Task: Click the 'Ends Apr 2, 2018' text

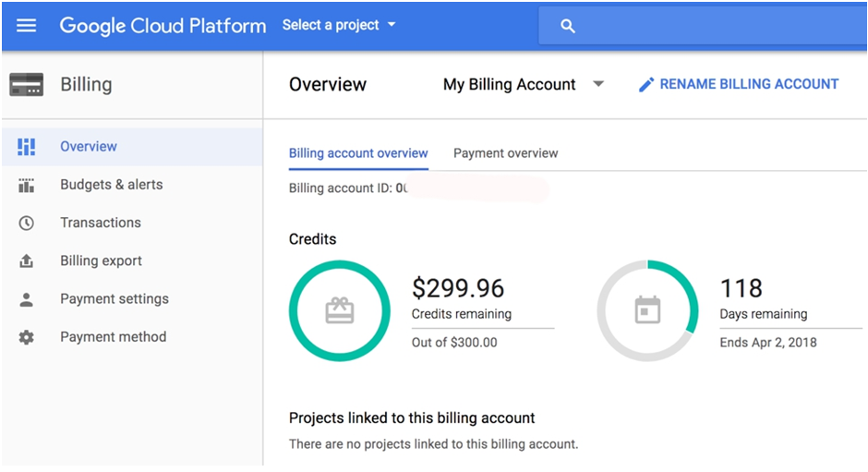Action: click(x=768, y=343)
